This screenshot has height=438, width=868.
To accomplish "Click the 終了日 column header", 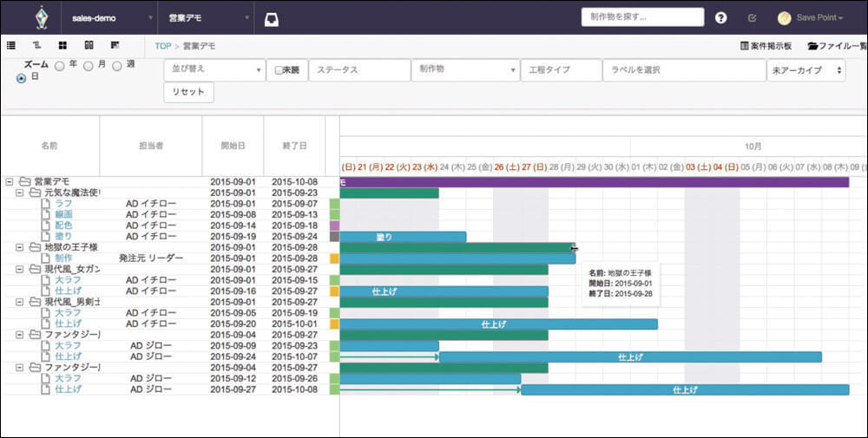I will (x=294, y=146).
